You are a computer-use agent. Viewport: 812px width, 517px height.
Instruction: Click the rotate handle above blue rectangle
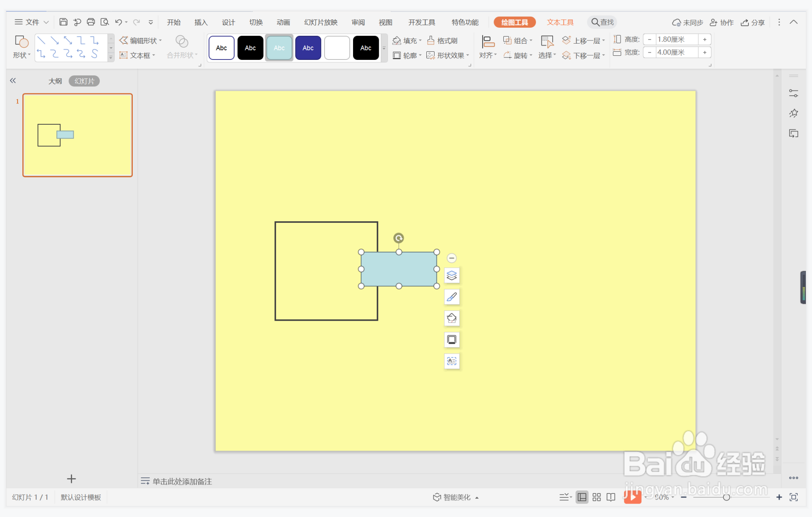399,238
